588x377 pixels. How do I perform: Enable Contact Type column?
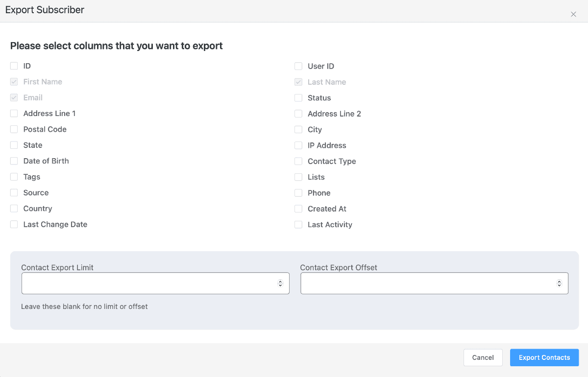coord(298,161)
